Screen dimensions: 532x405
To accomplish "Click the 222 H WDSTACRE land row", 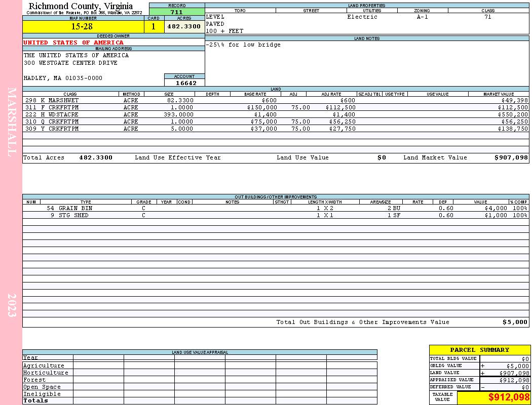I will pyautogui.click(x=276, y=114).
